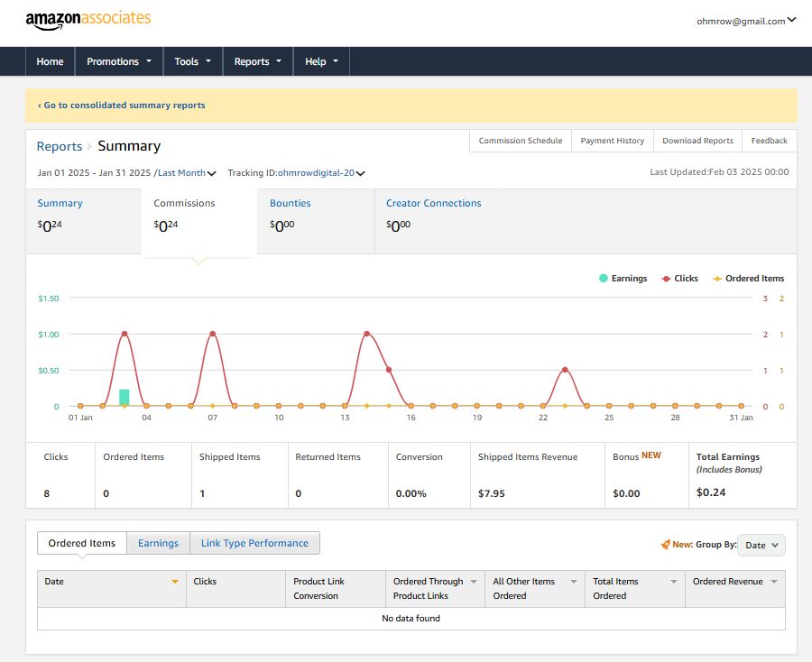
Task: Open the Group By Date dropdown
Action: 761,545
